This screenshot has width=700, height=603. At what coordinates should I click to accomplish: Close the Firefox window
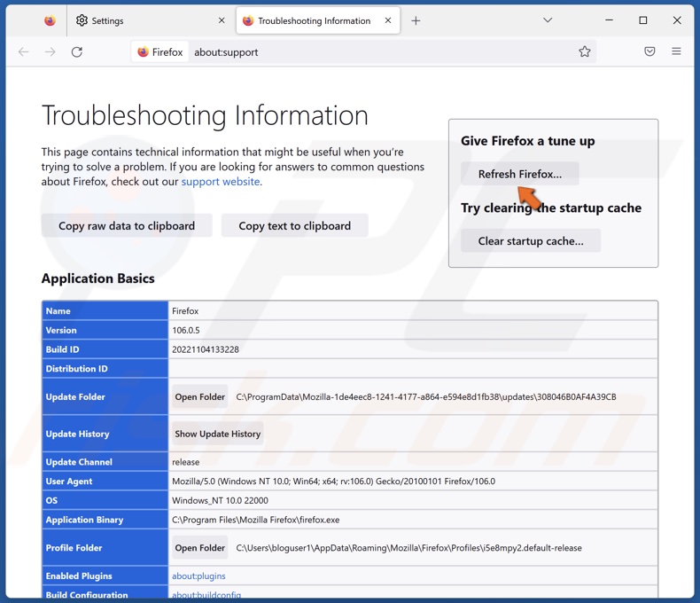(677, 20)
